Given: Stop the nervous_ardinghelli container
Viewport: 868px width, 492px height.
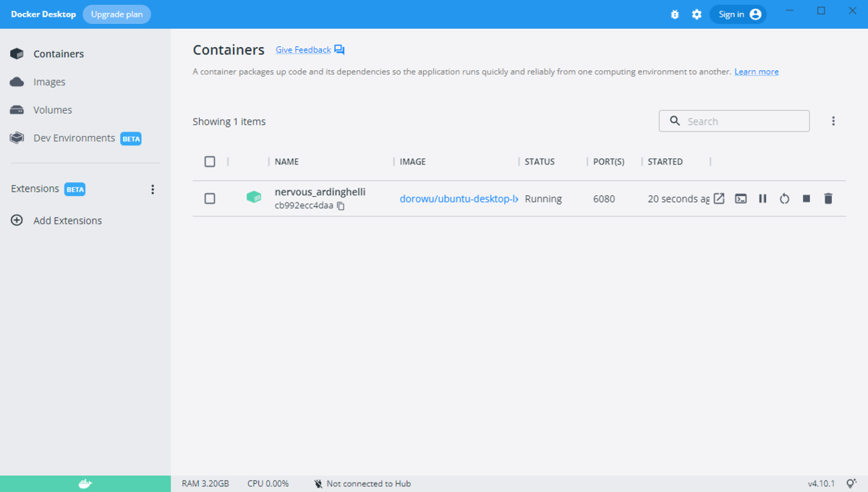Looking at the screenshot, I should tap(806, 198).
